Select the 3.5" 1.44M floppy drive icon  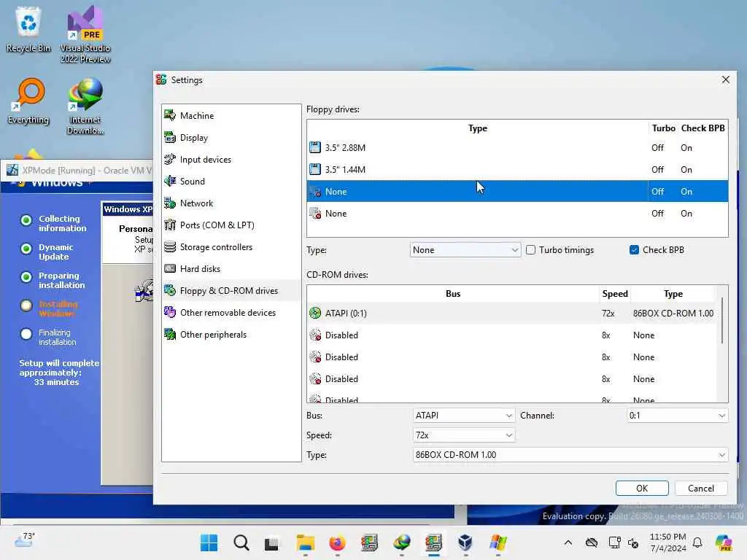[315, 169]
